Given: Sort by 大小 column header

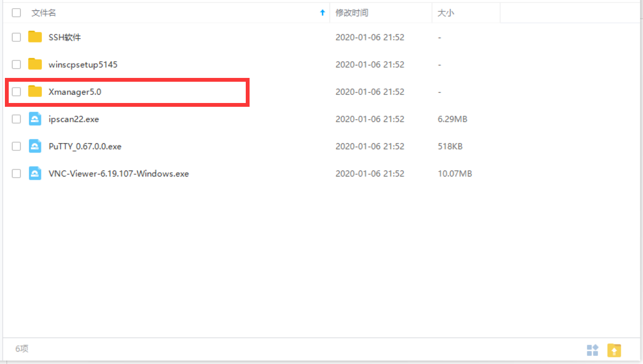Looking at the screenshot, I should [x=446, y=13].
